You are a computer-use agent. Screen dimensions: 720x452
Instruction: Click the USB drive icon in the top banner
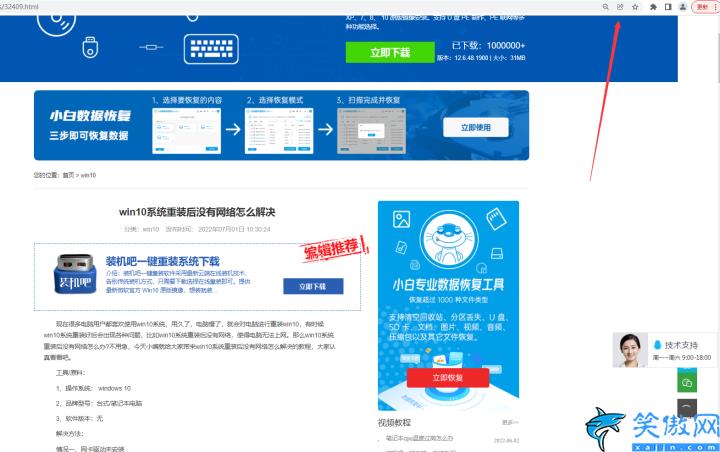(90, 47)
